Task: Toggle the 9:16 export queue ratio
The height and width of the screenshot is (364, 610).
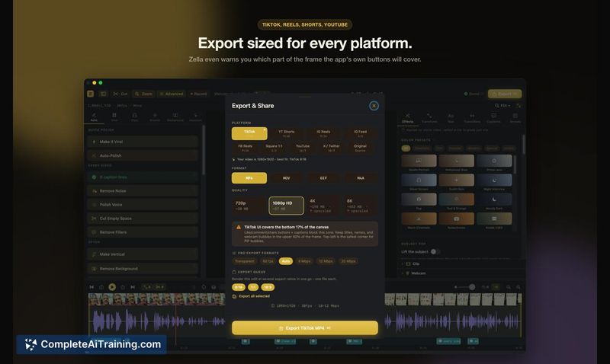Action: [239, 287]
